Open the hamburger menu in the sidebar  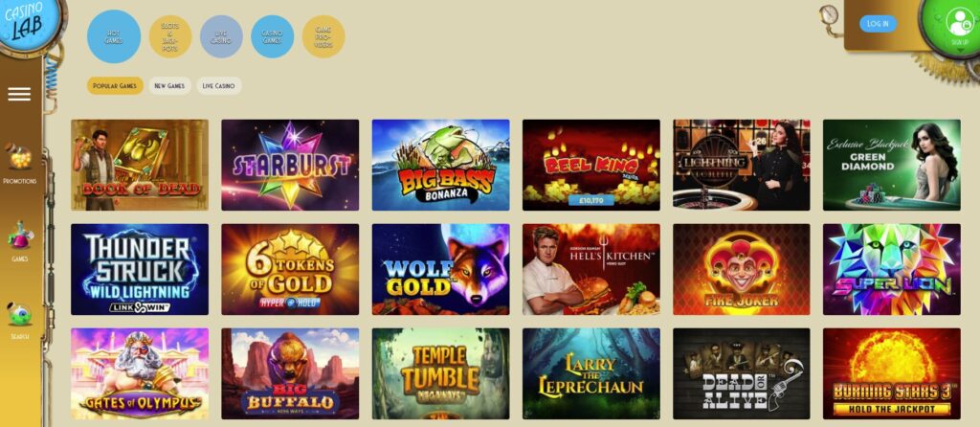[19, 95]
